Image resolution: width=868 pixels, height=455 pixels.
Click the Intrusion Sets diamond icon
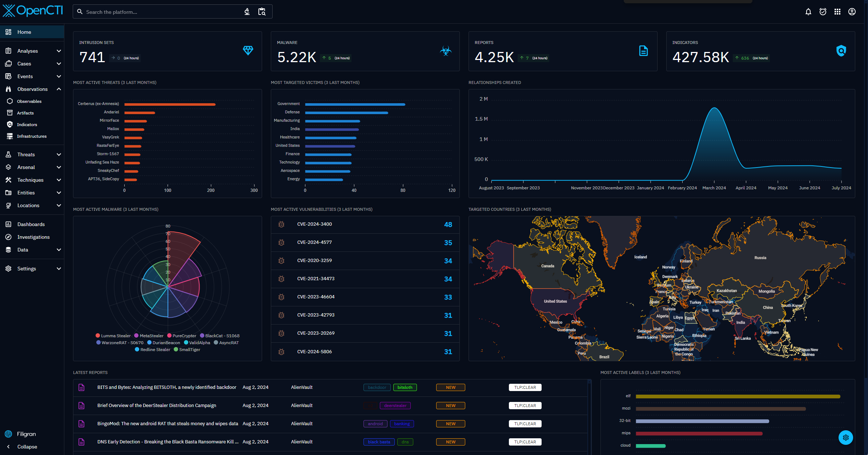click(248, 51)
